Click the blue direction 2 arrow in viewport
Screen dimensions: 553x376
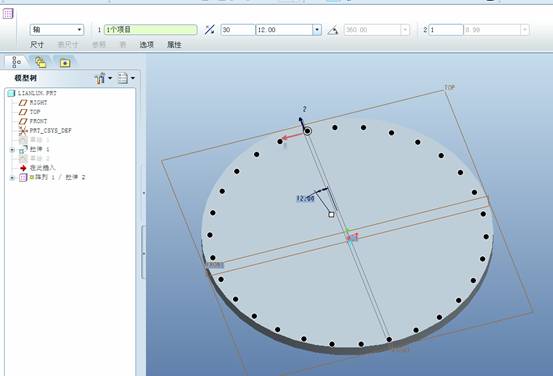(302, 123)
